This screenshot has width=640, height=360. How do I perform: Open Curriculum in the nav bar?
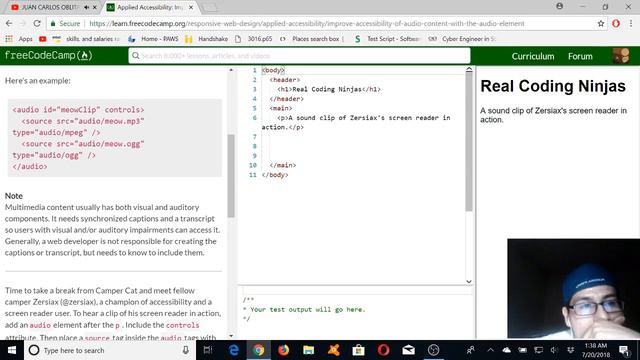coord(533,56)
